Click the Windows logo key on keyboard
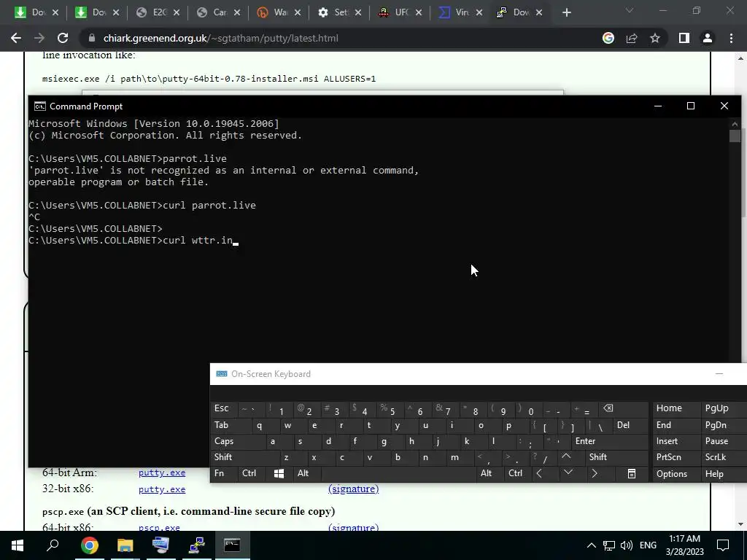747x560 pixels. [x=279, y=473]
